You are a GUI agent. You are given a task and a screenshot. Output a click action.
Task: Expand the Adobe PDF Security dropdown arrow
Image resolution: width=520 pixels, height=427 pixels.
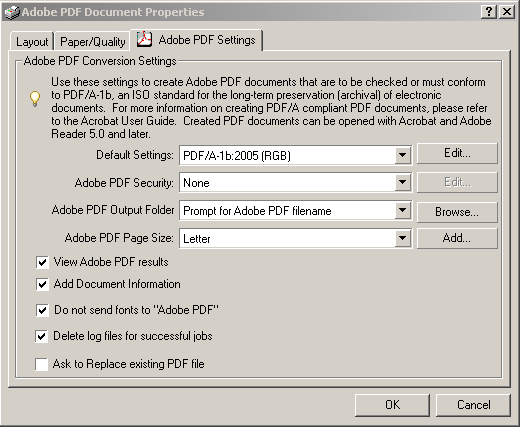coord(403,182)
